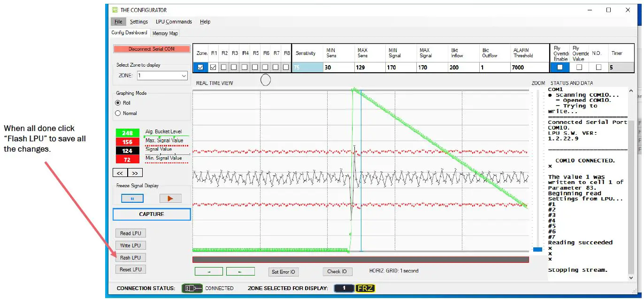Switch to the Memory Map tab
644x299 pixels.
pos(165,33)
